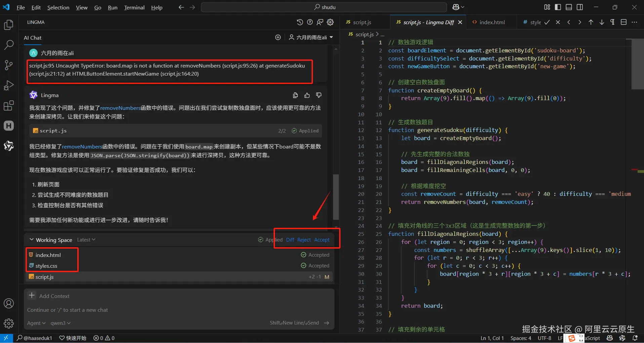This screenshot has width=644, height=343.
Task: Toggle the bottom panel
Action: (569, 7)
